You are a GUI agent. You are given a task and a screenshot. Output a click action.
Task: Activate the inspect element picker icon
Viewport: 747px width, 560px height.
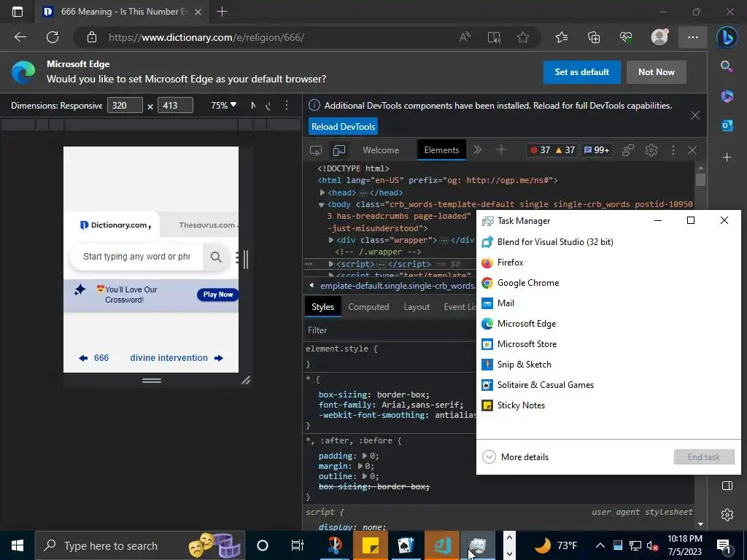pos(315,150)
